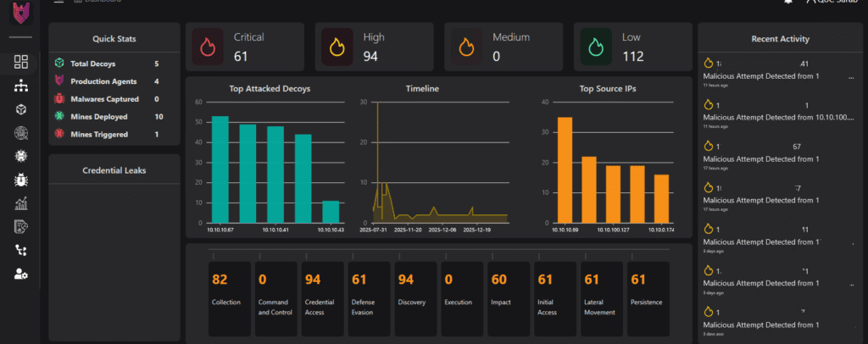Click the green flame icon on Low card
868x344 pixels.
596,47
